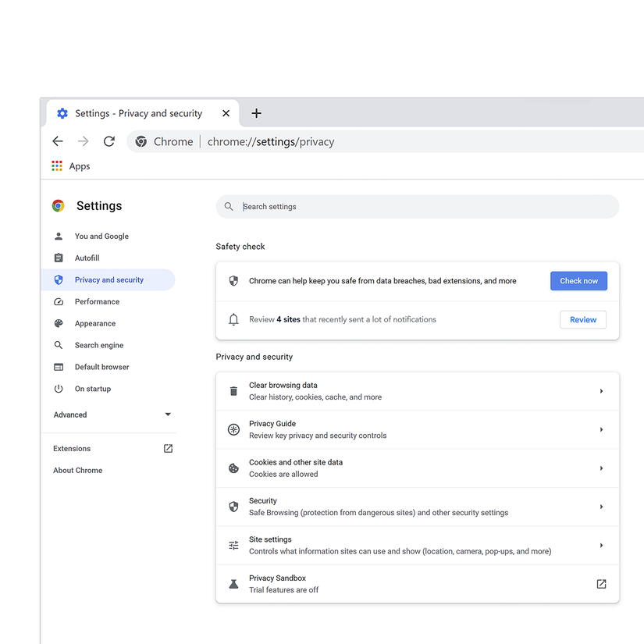Select the cookie icon beside Cookies and other site data
The height and width of the screenshot is (644, 644).
(233, 468)
